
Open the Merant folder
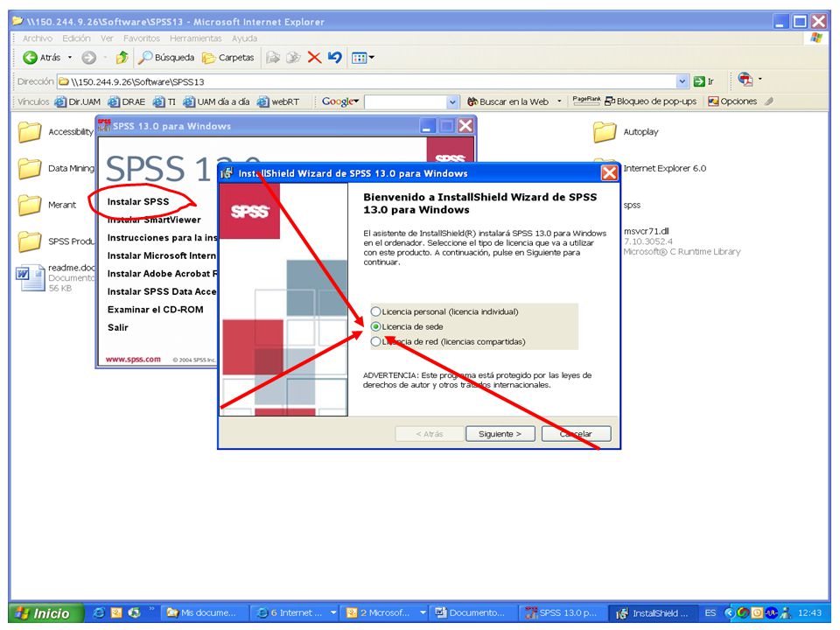click(47, 205)
